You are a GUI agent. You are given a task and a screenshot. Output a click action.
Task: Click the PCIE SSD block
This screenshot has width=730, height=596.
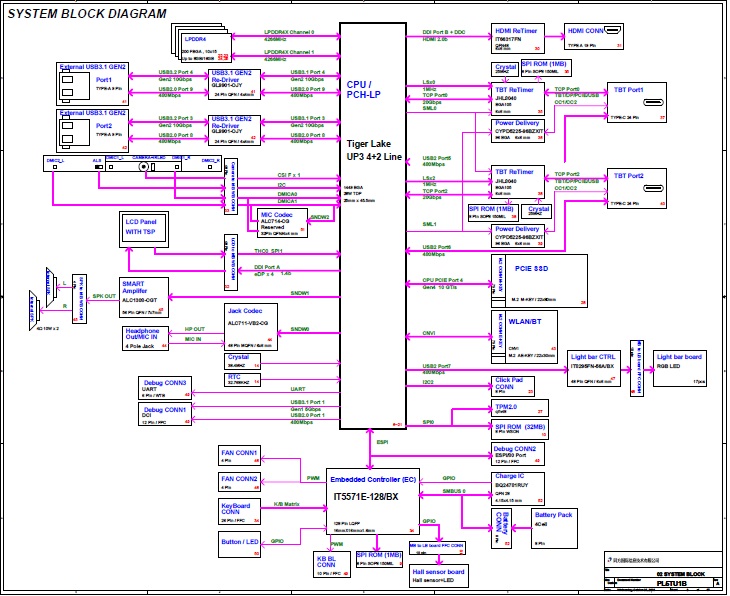coord(539,281)
